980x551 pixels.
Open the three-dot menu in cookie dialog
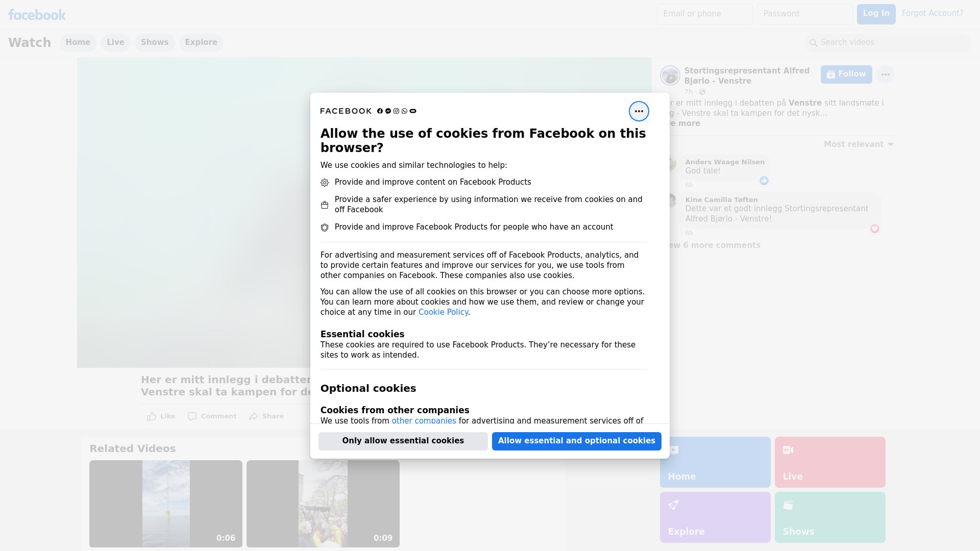point(639,111)
